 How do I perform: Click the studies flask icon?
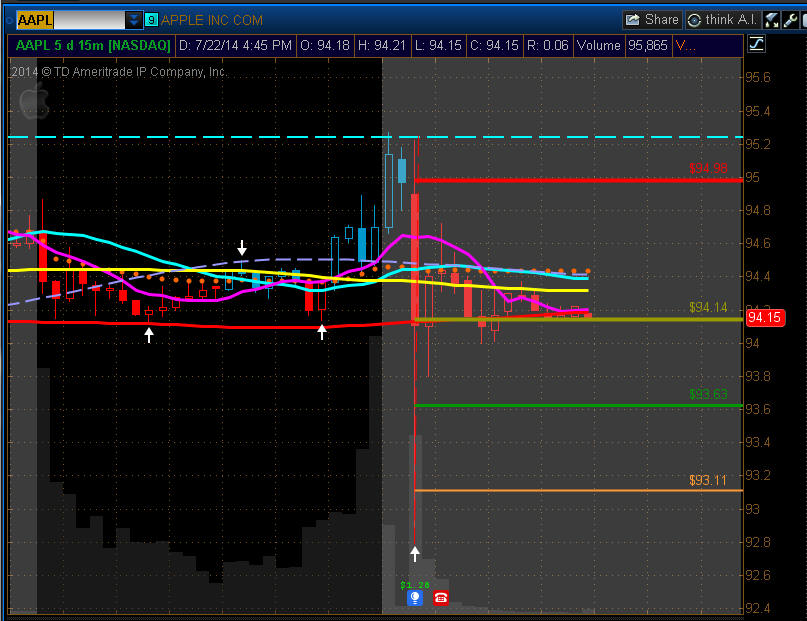pyautogui.click(x=772, y=19)
